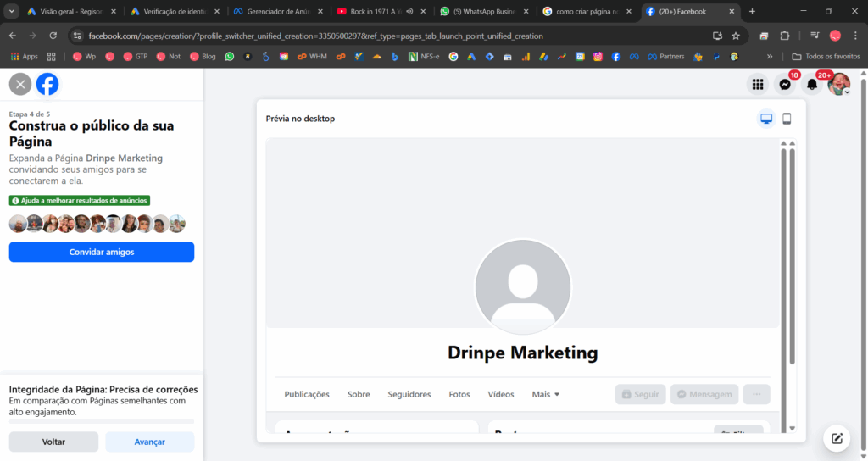Open the Google Ads bookmark icon
This screenshot has height=461, width=868.
tap(471, 57)
